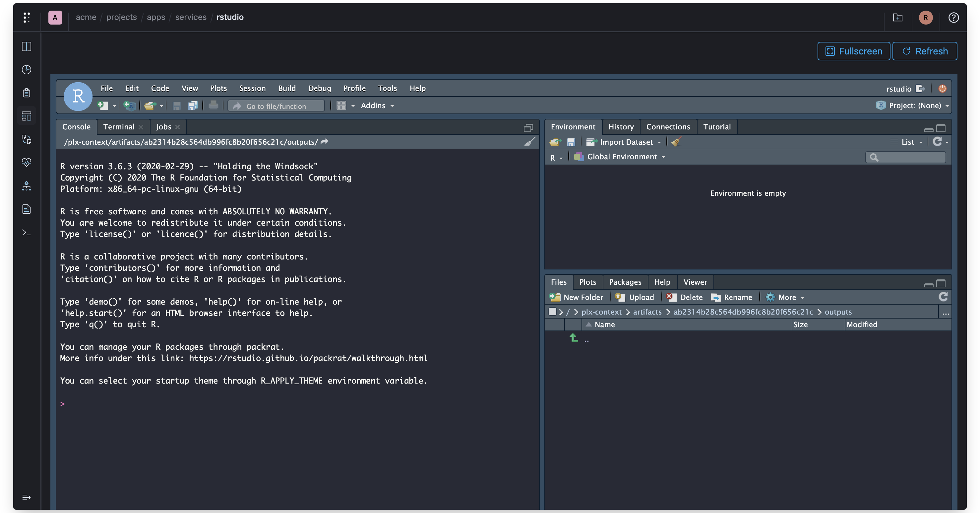This screenshot has width=980, height=513.
Task: Switch to the Viewer tab
Action: tap(695, 282)
